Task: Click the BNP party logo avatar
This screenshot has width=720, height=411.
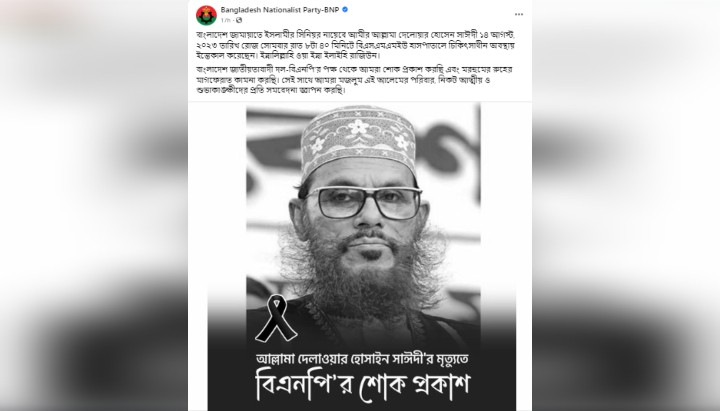Action: tap(206, 15)
